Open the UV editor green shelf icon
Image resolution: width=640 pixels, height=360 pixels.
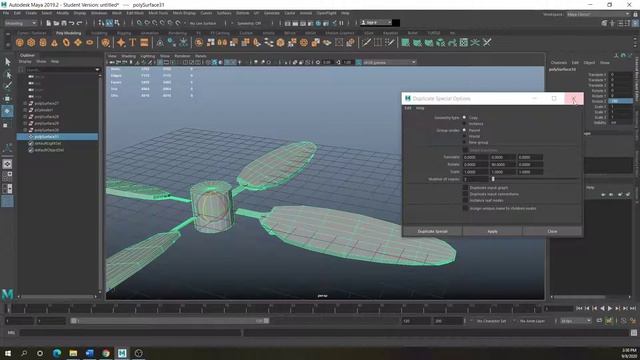pos(464,42)
